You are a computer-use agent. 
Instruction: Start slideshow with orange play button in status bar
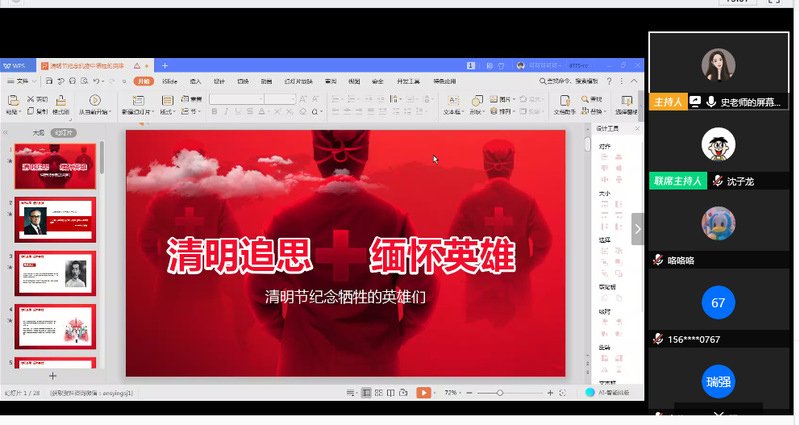[x=424, y=393]
